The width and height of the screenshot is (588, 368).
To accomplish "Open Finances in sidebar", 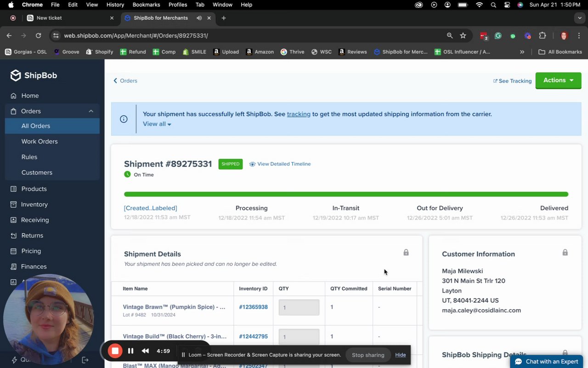I will 34,266.
